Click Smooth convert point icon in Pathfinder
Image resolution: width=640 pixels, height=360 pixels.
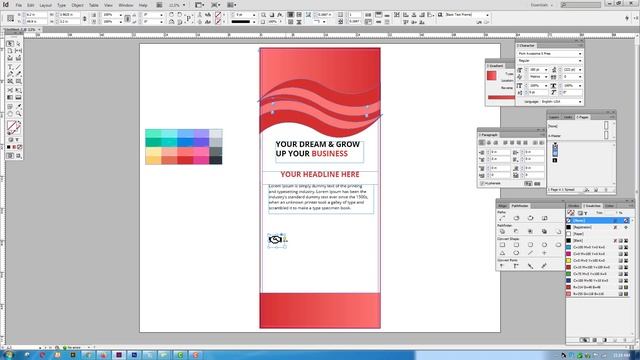coord(530,266)
